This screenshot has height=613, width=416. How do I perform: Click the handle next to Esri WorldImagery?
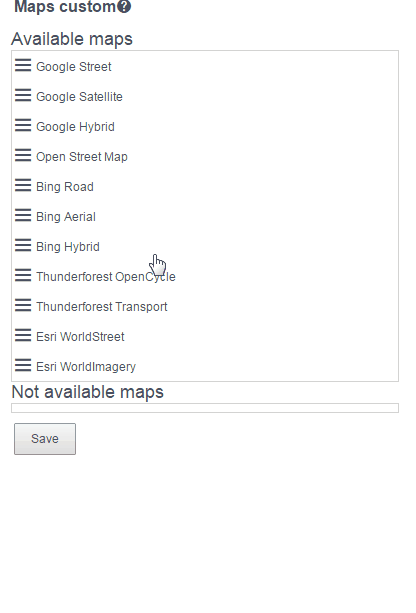tap(23, 365)
